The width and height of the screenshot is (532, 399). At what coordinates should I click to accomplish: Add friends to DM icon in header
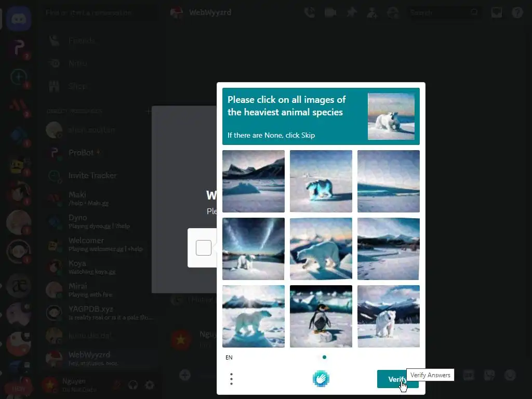(x=372, y=12)
